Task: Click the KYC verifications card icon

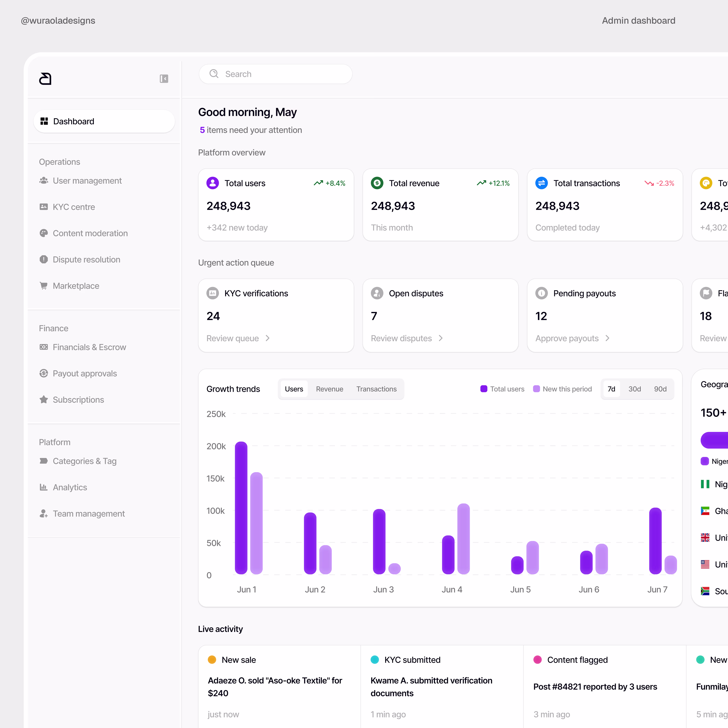Action: click(213, 293)
